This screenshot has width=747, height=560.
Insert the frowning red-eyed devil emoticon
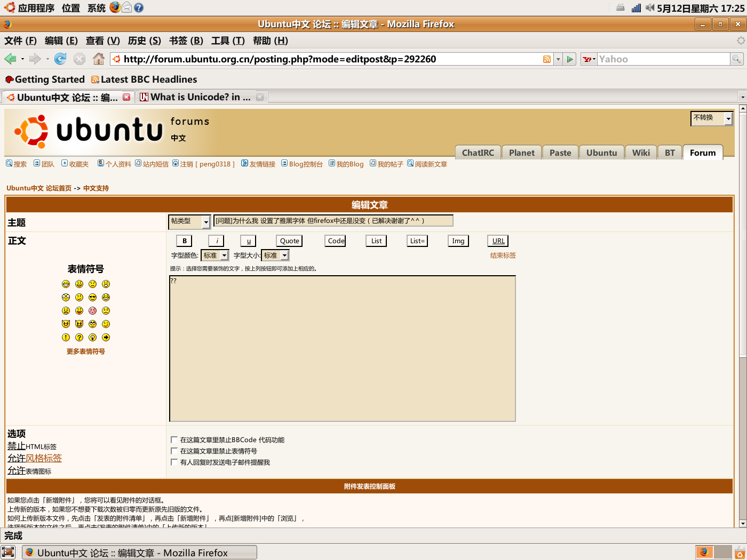tap(66, 324)
